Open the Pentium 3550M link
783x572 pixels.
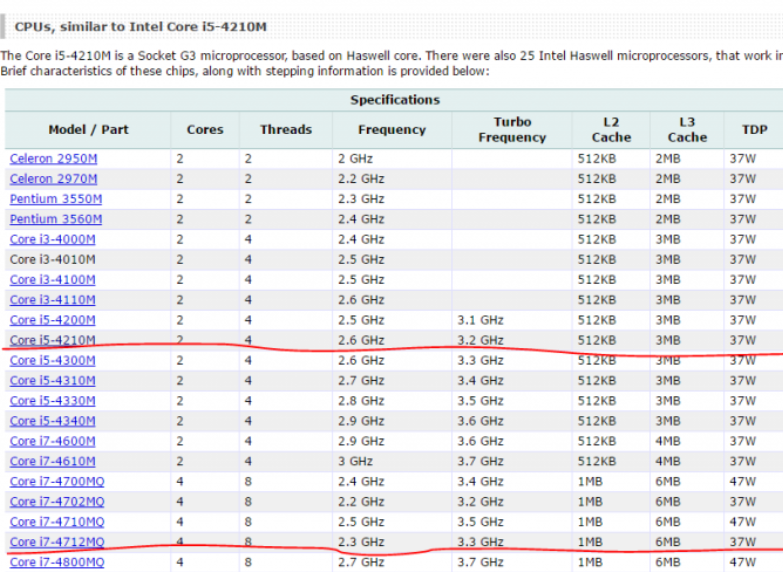click(56, 199)
